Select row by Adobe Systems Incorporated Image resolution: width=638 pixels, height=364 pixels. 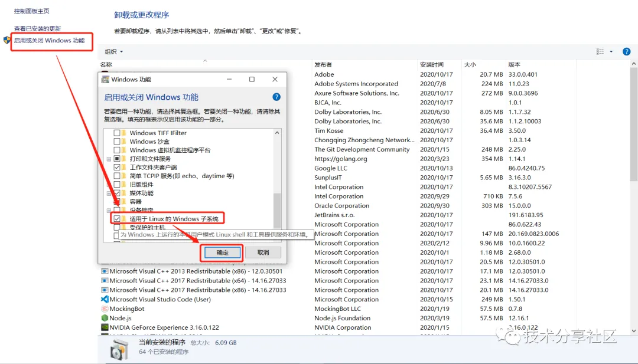tap(356, 84)
